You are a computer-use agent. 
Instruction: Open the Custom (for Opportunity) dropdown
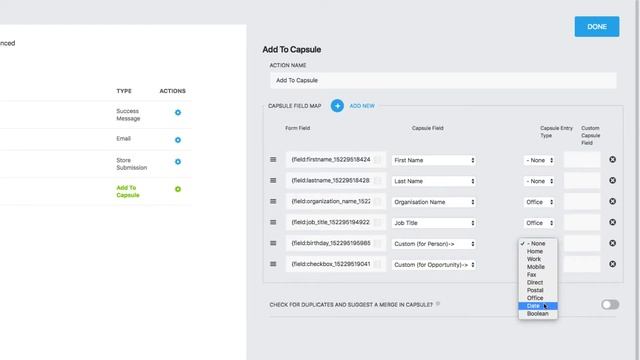(x=434, y=264)
